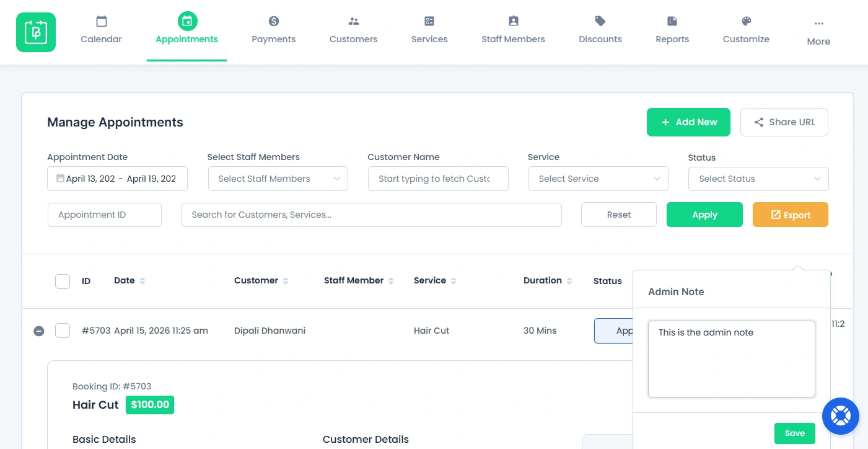Click Add New button

coord(689,122)
